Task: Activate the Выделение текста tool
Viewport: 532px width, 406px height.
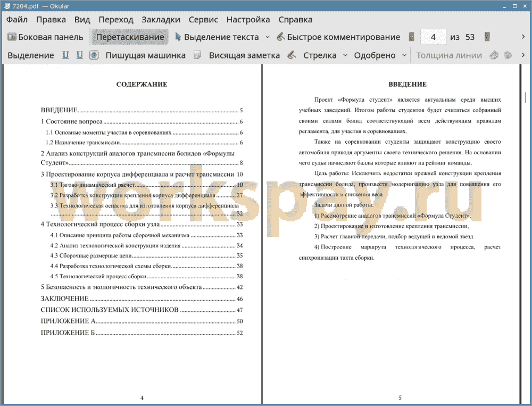Action: coord(217,37)
